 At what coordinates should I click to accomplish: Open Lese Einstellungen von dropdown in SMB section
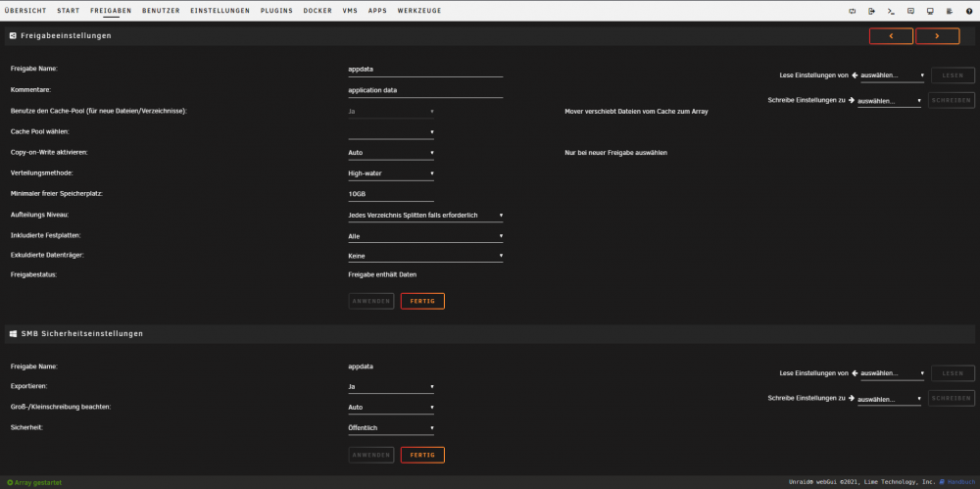[x=893, y=373]
